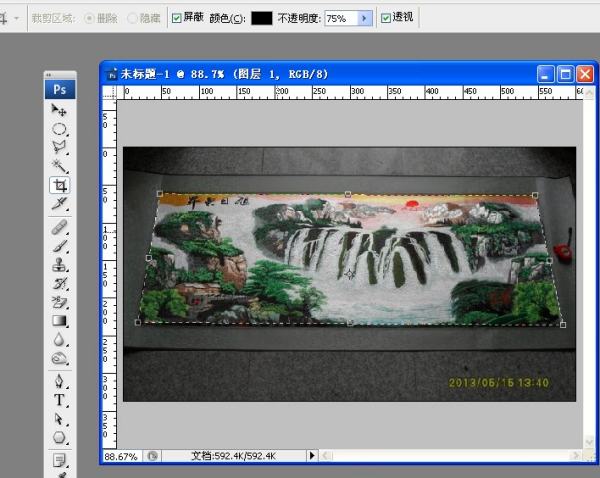Viewport: 600px width, 478px height.
Task: Click the 不透明度 75% input field
Action: 341,18
